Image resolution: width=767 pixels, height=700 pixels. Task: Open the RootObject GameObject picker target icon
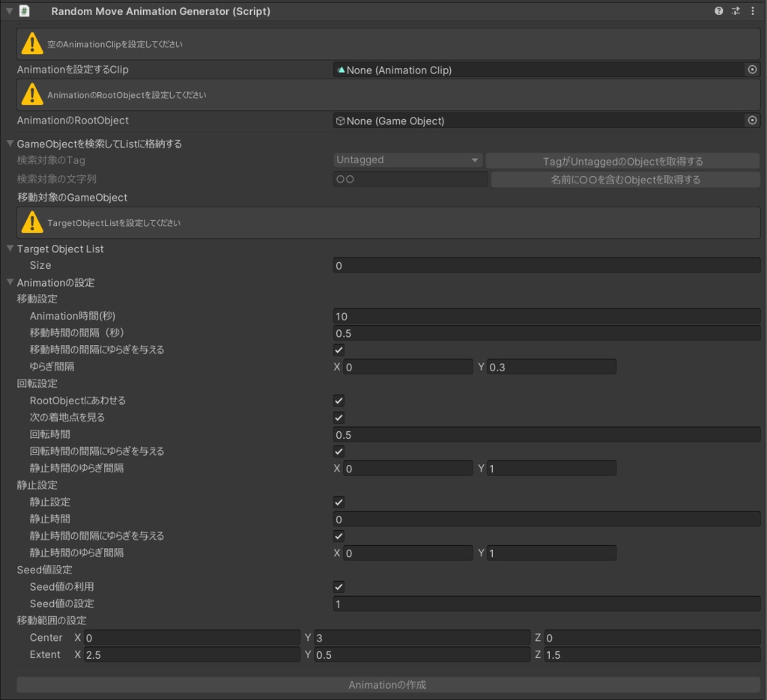coord(753,120)
